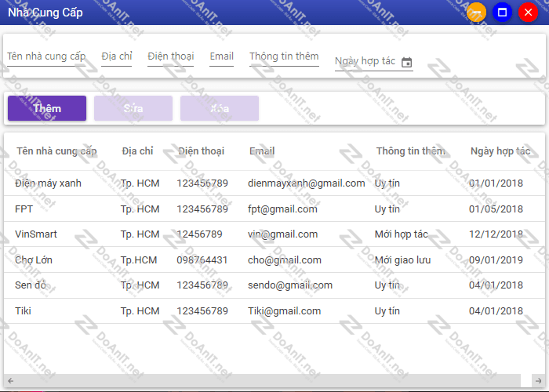Click the Xóa button

click(220, 108)
